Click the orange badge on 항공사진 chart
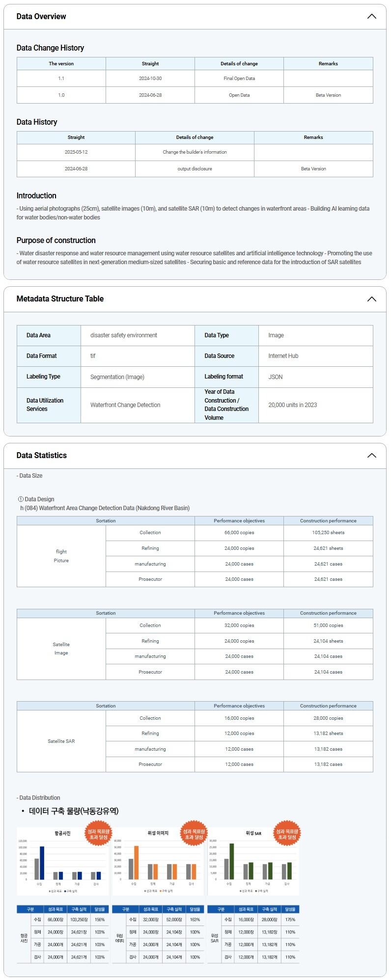 click(98, 834)
